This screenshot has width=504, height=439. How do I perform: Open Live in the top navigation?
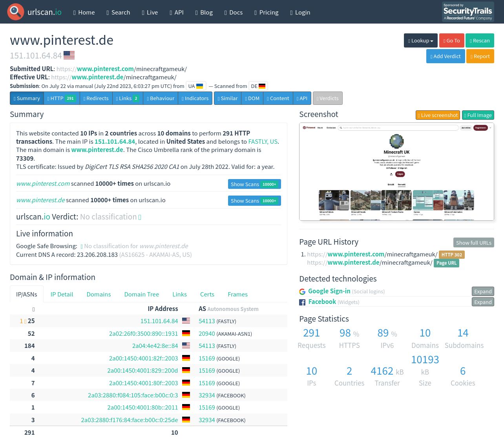click(x=150, y=12)
